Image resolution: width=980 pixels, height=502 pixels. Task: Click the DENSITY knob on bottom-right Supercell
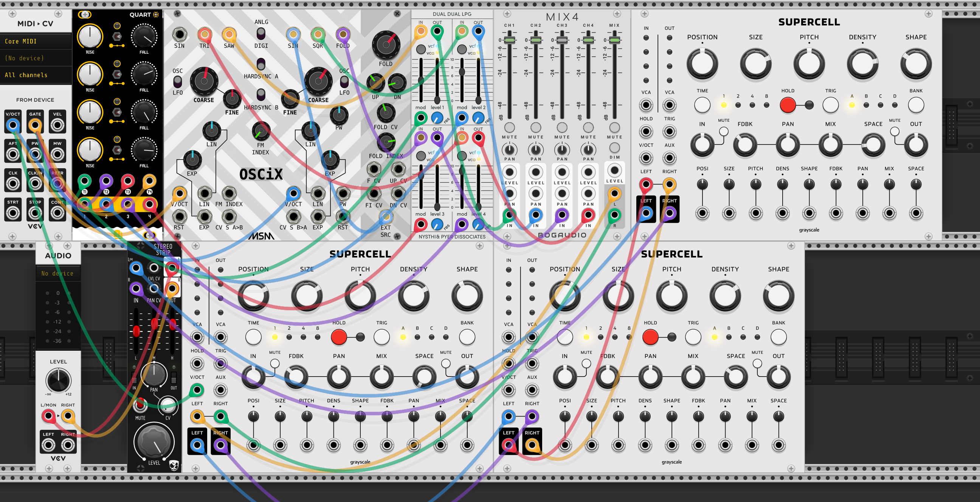coord(725,296)
